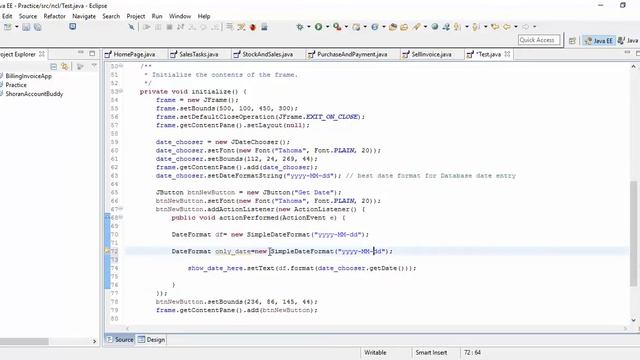Open the Search menu
Screen dimensions: 640x360
coord(111,16)
